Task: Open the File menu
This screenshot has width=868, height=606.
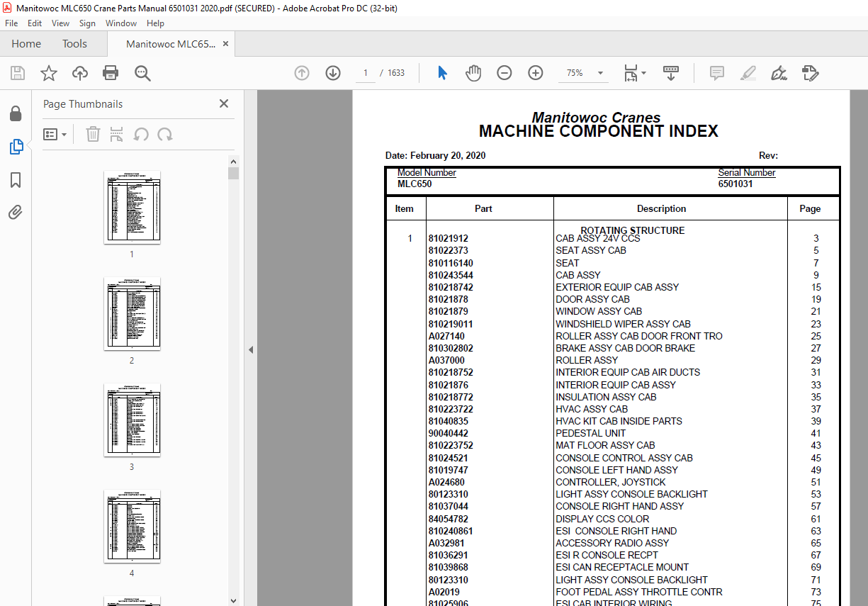Action: (11, 23)
